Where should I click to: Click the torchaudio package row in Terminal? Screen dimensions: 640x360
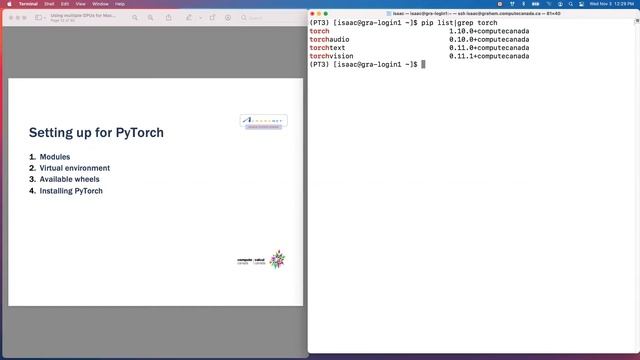tap(419, 40)
